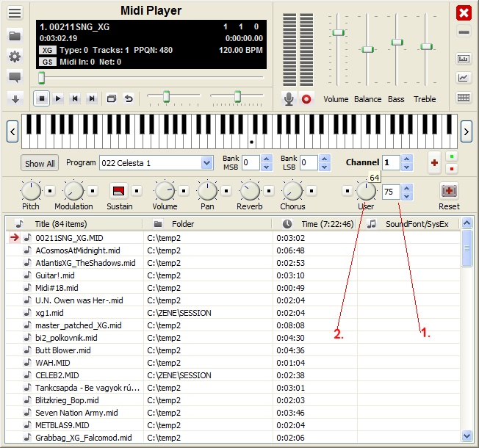
Task: Shift piano keyboard right
Action: (467, 131)
